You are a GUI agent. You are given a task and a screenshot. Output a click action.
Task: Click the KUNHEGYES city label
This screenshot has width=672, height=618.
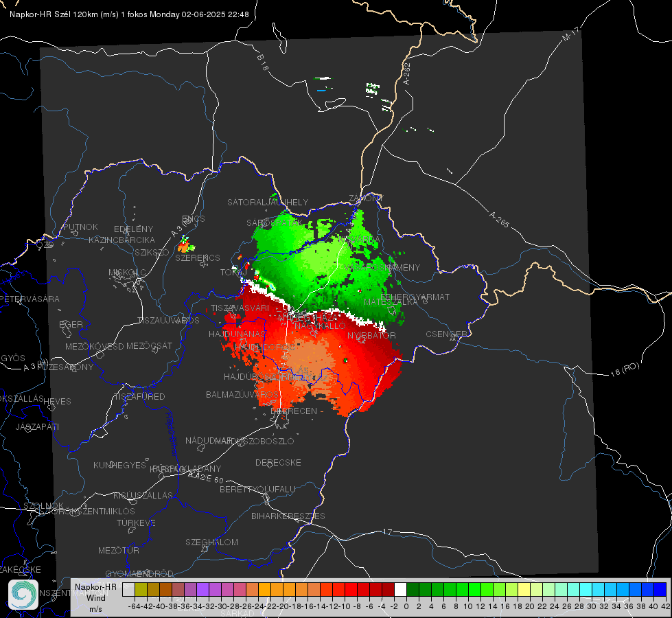coord(119,466)
